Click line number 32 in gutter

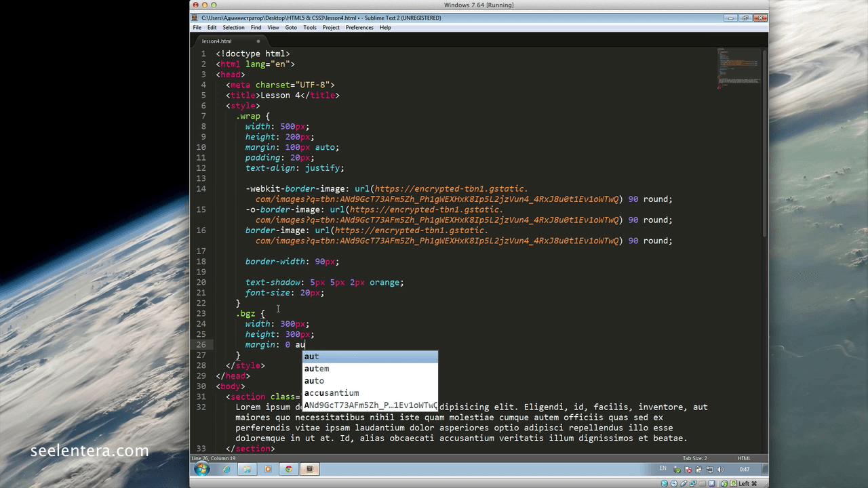point(201,407)
